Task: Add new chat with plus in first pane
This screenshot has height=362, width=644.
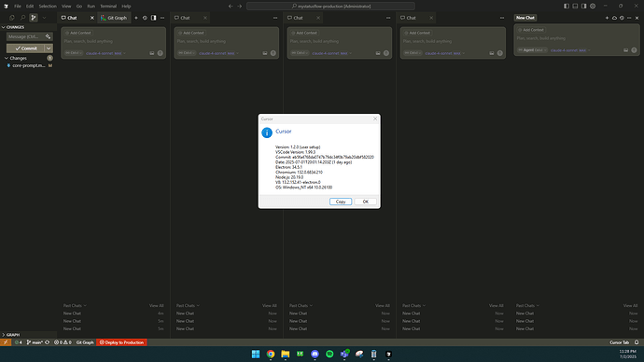Action: click(x=136, y=18)
